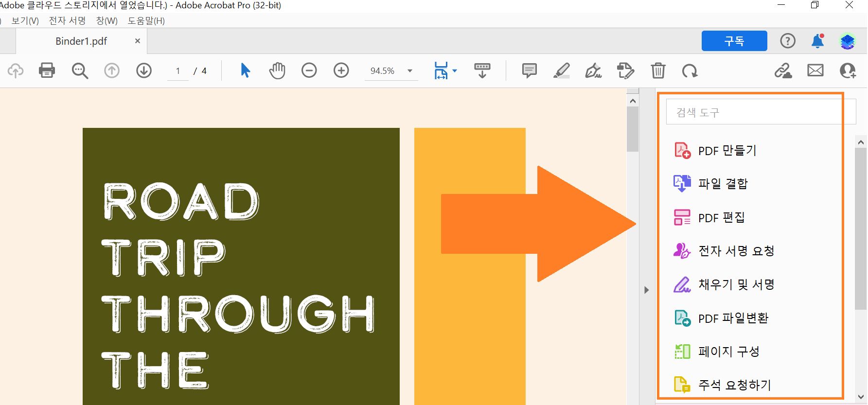Open the 도움말(H) menu
The height and width of the screenshot is (405, 868).
click(146, 21)
